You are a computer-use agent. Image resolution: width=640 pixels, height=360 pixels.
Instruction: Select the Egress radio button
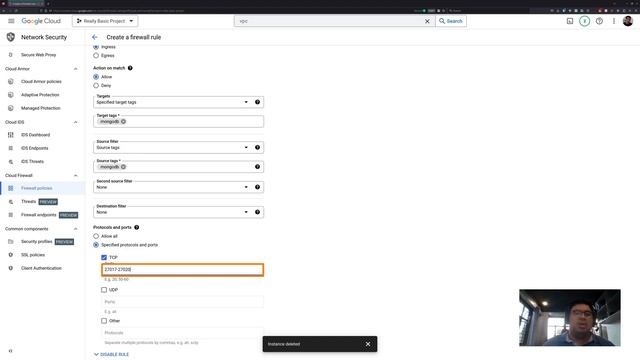tap(96, 56)
